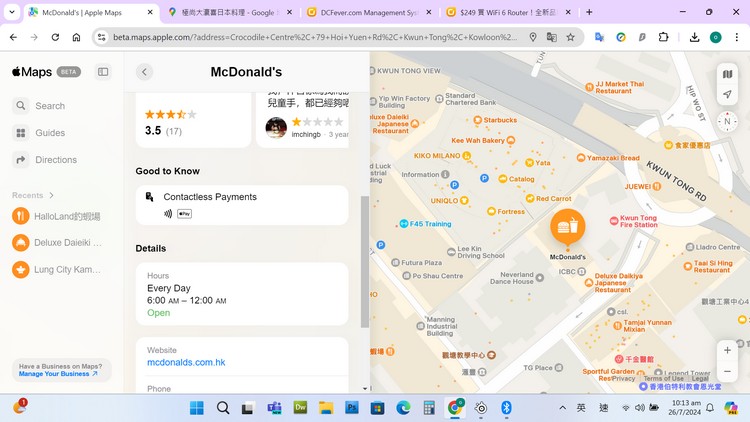The image size is (750, 422).
Task: Open the taskbar clock and date
Action: coord(686,408)
